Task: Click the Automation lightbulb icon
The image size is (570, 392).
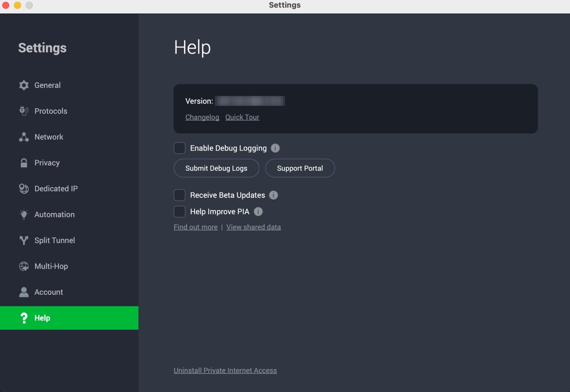Action: (24, 214)
